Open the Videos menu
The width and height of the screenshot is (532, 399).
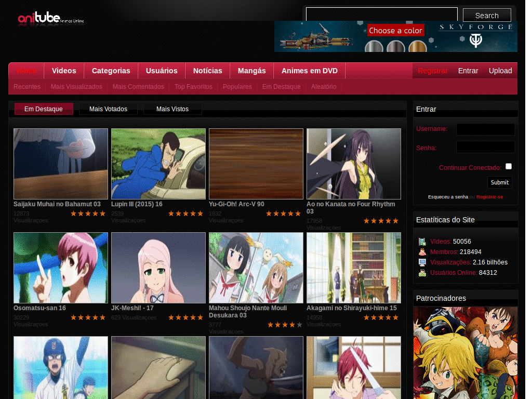64,71
